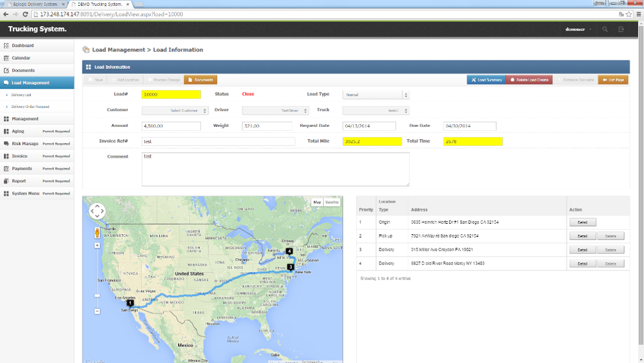Click the Street View pegman icon

point(97,233)
